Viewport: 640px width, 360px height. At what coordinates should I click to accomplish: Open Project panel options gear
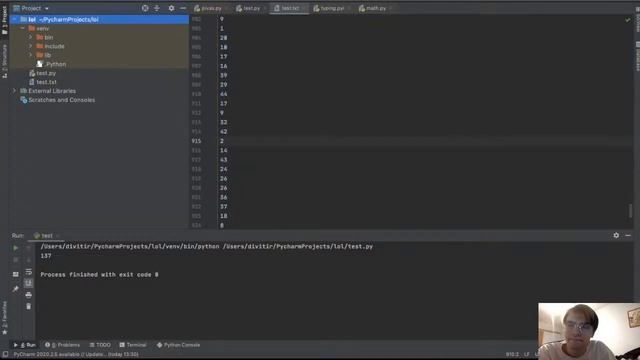171,8
